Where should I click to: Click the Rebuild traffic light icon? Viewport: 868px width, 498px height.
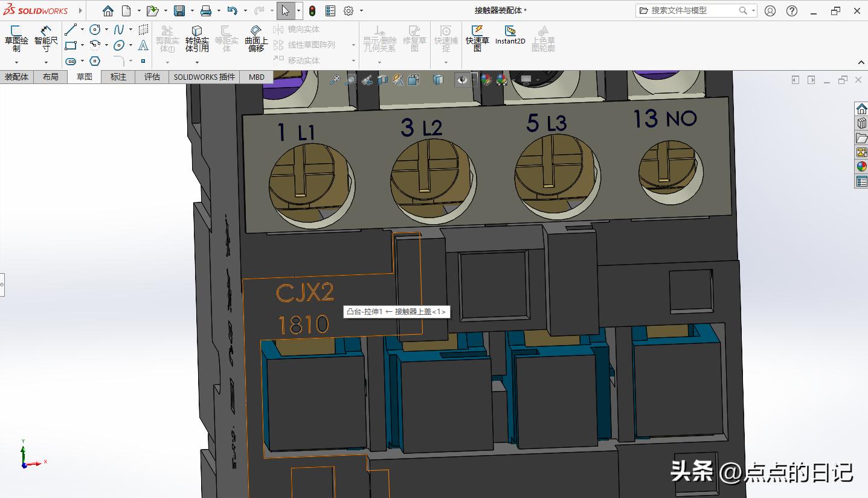(x=312, y=11)
